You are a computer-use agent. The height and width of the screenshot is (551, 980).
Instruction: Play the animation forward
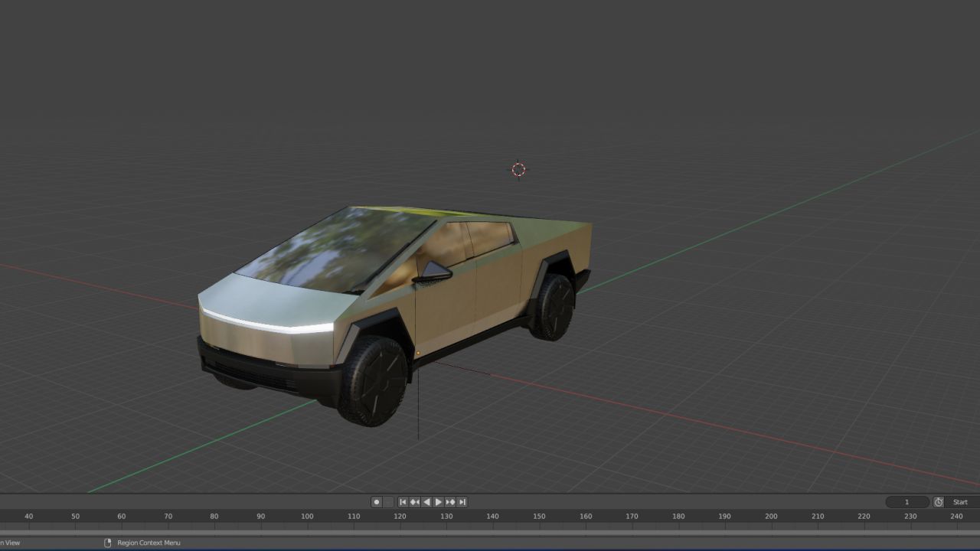(x=439, y=502)
